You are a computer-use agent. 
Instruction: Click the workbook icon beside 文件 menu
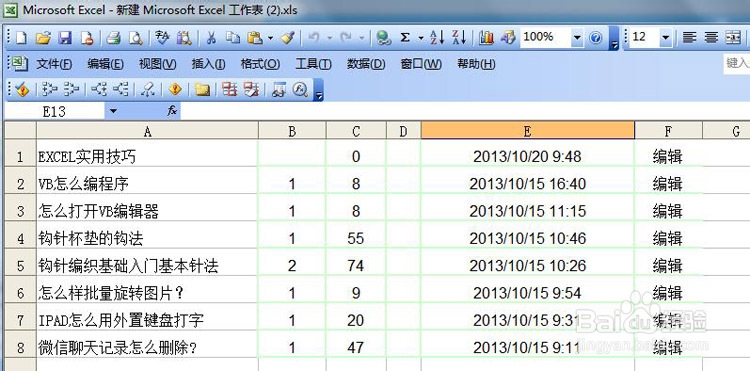(20, 64)
